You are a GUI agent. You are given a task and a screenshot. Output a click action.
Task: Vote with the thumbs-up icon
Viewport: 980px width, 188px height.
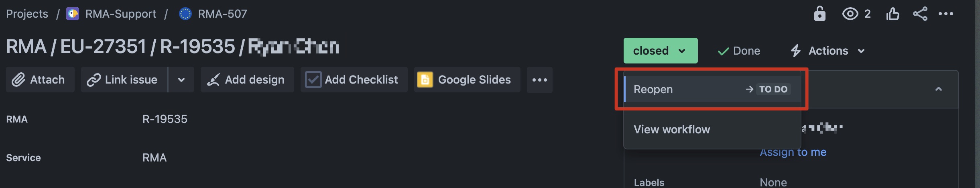coord(893,14)
